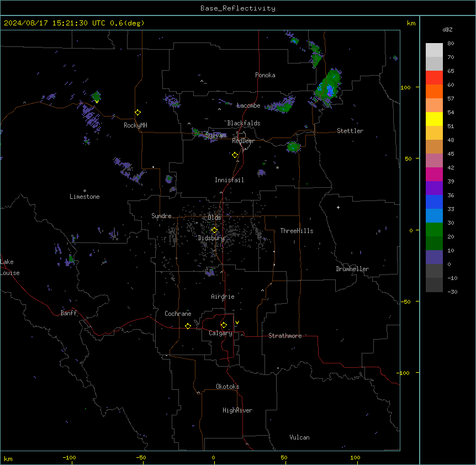Click the red 60–65 dBZ legend swatch
Screen dimensions: 476x465
click(434, 78)
